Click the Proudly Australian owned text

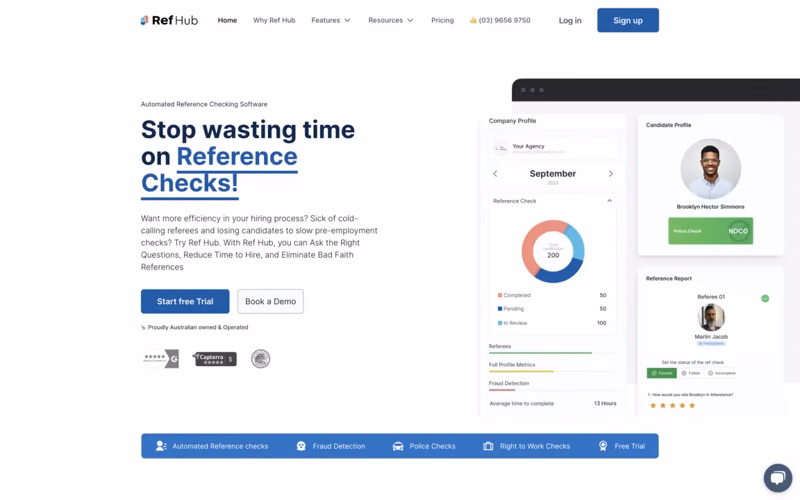click(x=198, y=328)
